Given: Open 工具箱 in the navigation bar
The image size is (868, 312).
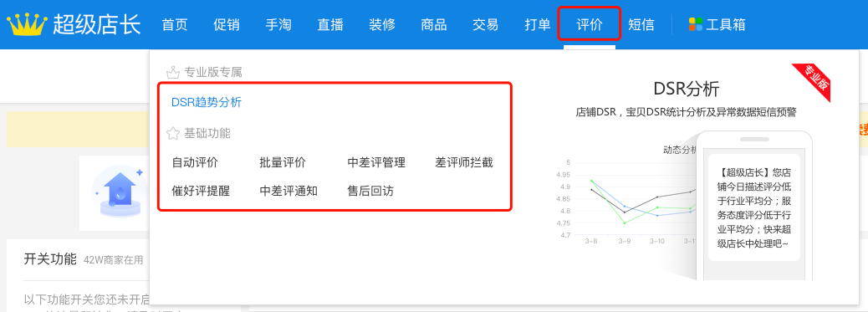Looking at the screenshot, I should 726,24.
